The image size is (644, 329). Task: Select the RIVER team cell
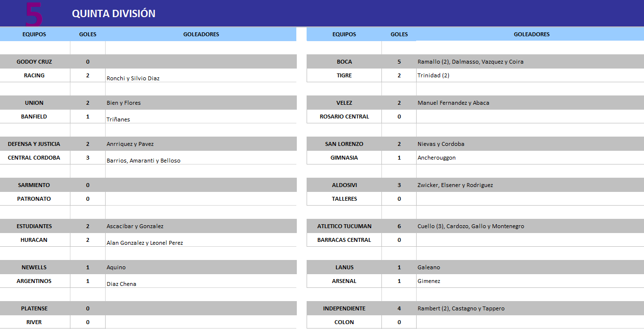[35, 322]
